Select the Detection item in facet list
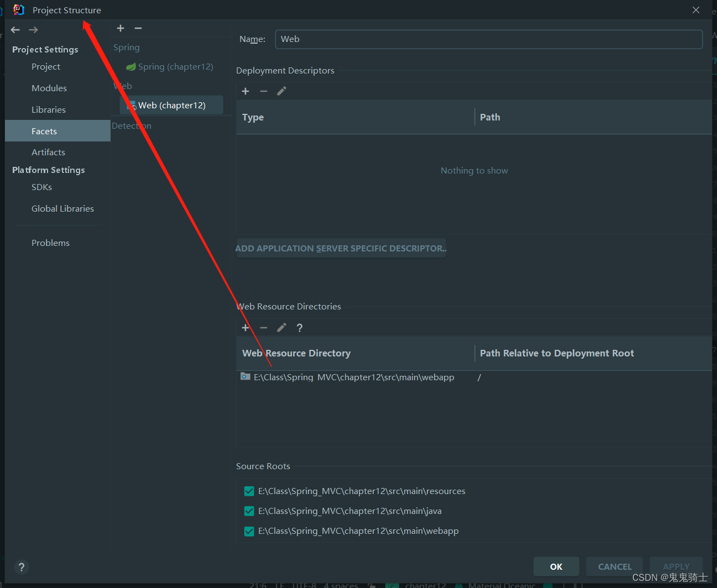This screenshot has width=717, height=588. coord(132,126)
